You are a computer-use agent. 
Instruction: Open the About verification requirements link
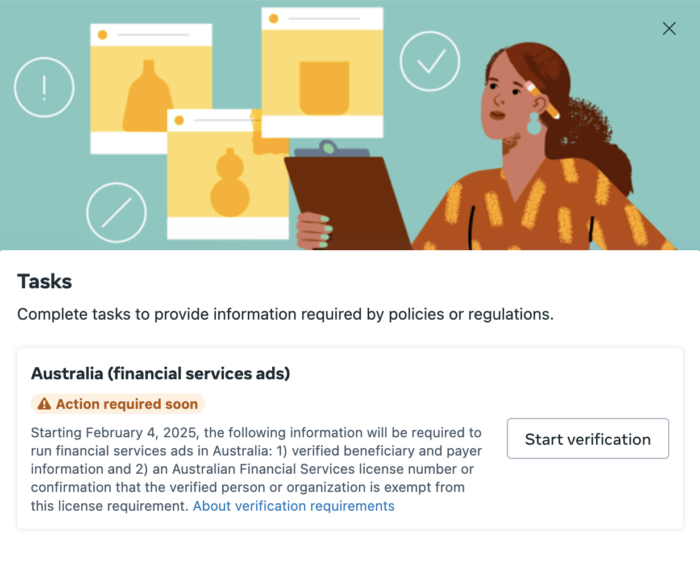[293, 506]
